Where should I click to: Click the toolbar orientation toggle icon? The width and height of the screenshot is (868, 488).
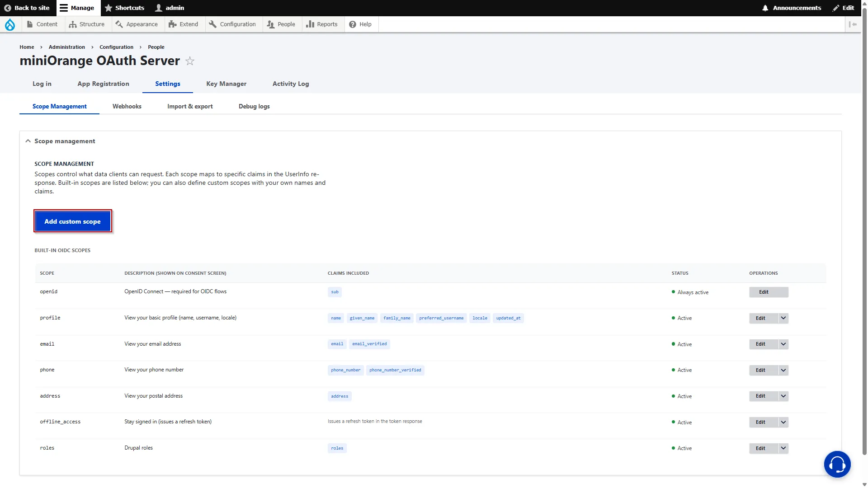coord(853,24)
